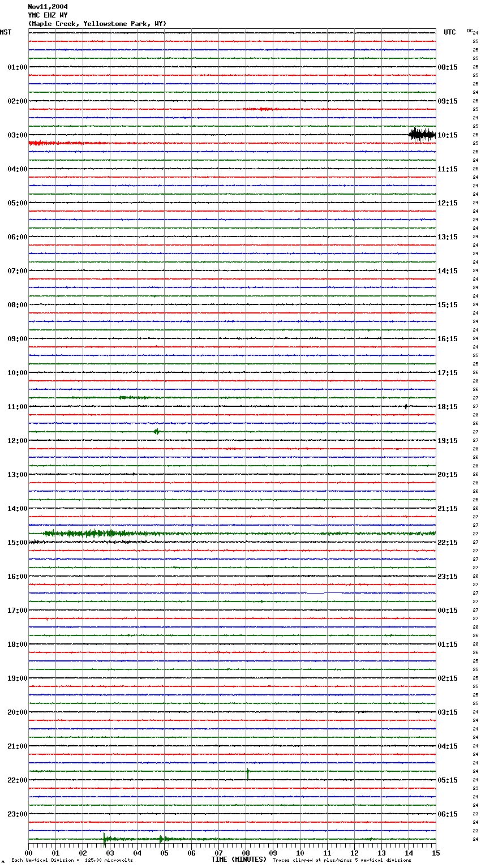The image size is (481, 868).
Task: Click the green spike above the 22:00 trace
Action: (x=247, y=774)
